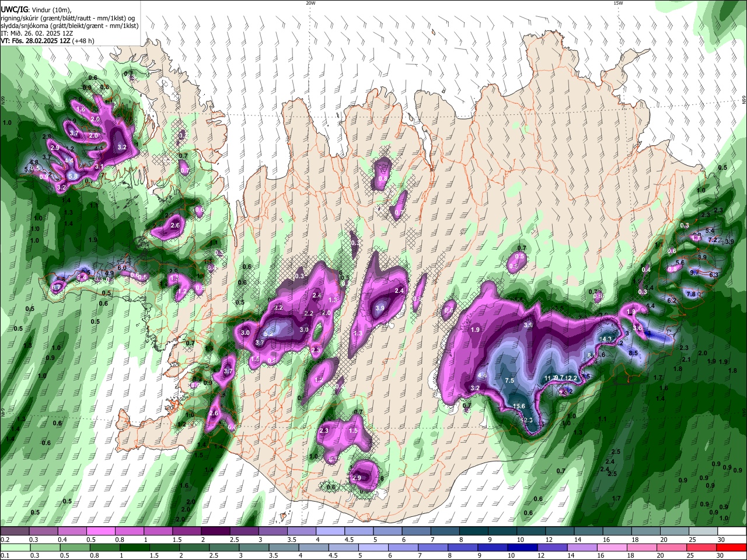Viewport: 747px width, 560px height.
Task: Click the 0.2 label in snow legend
Action: (x=4, y=540)
